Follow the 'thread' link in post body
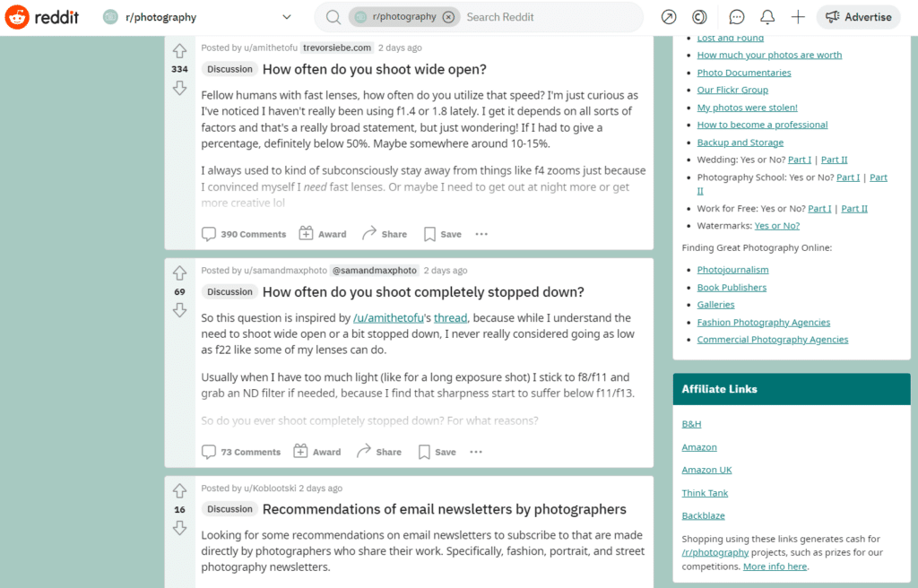Image resolution: width=918 pixels, height=588 pixels. tap(450, 318)
